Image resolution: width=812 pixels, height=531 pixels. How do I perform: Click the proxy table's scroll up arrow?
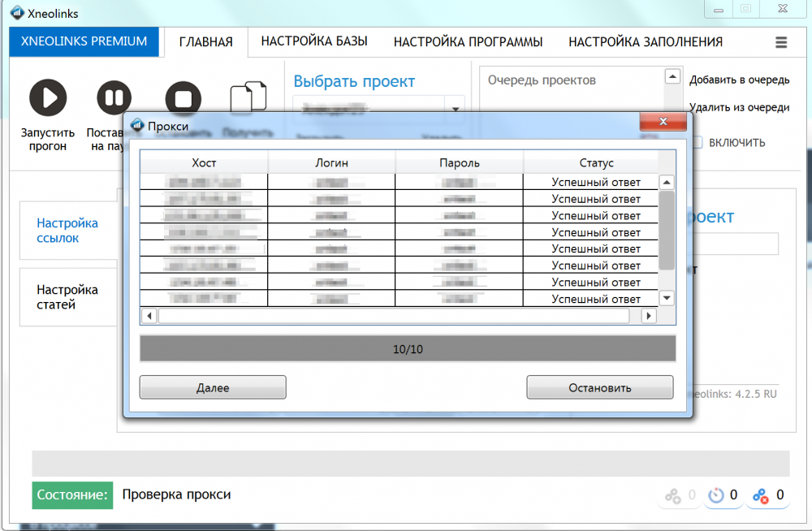(667, 183)
